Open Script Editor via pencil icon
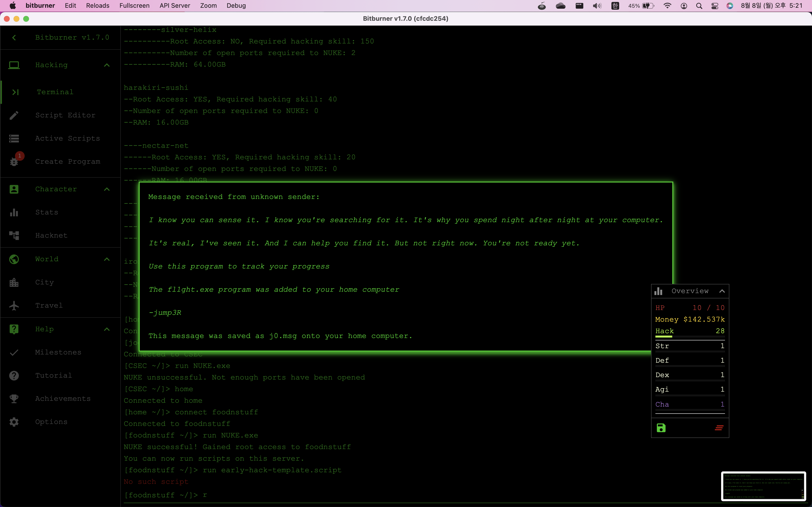Image resolution: width=812 pixels, height=507 pixels. (x=14, y=115)
